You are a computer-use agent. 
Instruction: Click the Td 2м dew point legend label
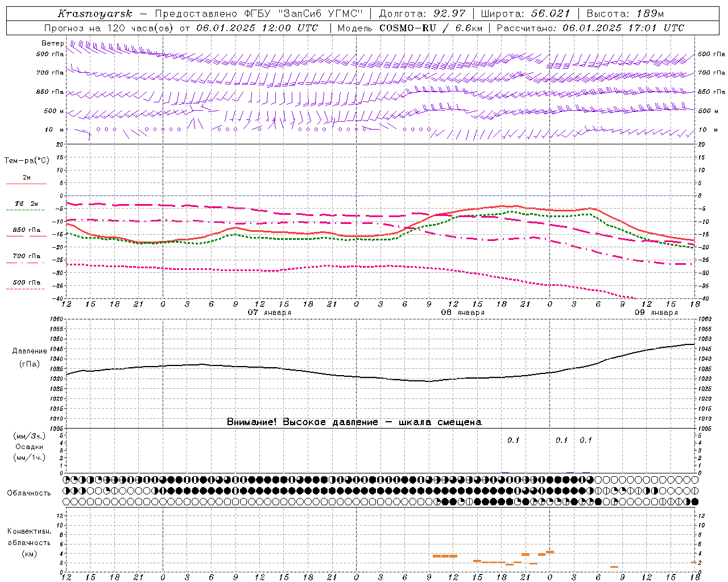[x=26, y=203]
